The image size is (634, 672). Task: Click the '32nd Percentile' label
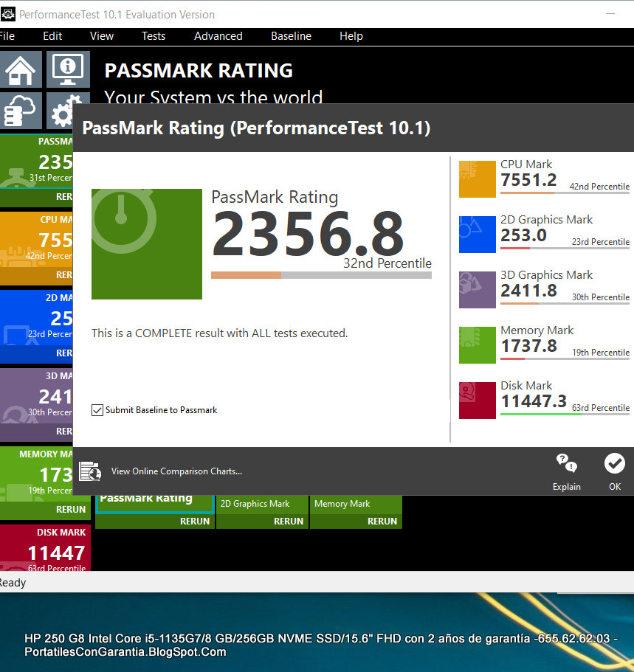tap(387, 263)
